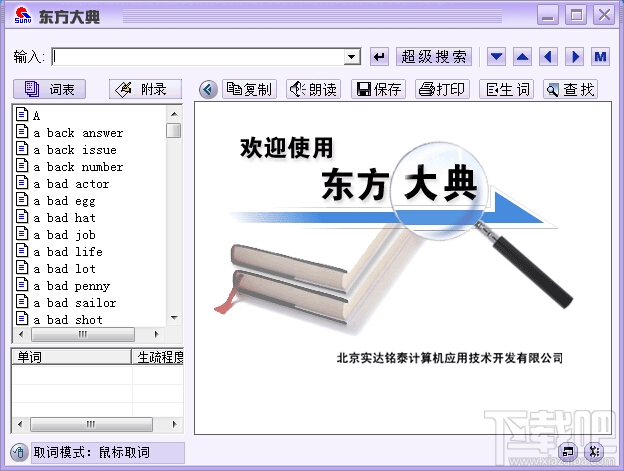This screenshot has width=624, height=471.
Task: Minimize the 东方大典 window
Action: (x=548, y=15)
